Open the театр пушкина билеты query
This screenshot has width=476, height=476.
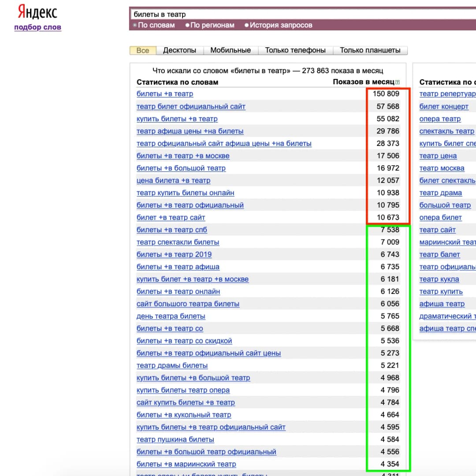pos(175,439)
